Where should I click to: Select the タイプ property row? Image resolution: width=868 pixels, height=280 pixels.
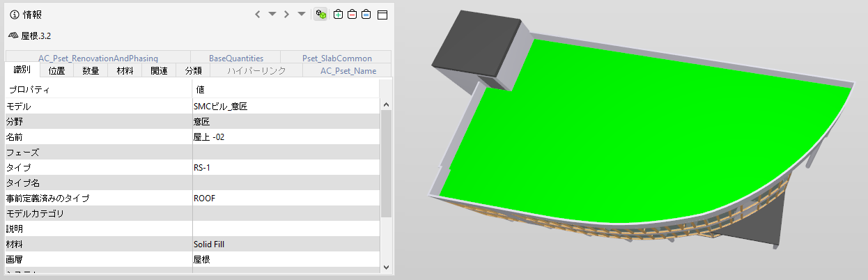point(193,168)
